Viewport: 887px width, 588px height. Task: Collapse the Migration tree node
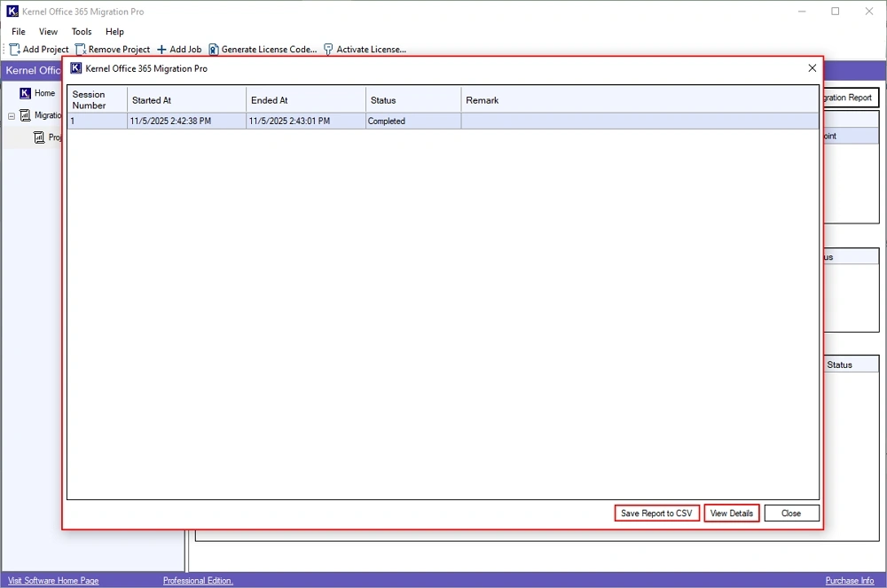(x=12, y=115)
